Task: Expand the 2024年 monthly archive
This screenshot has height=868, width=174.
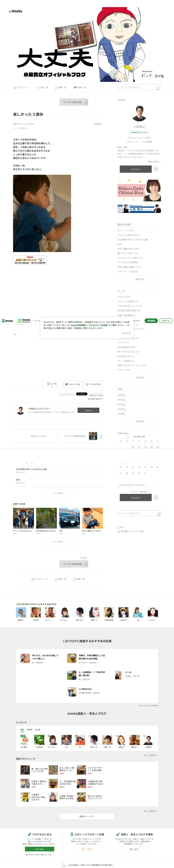Action: click(x=121, y=395)
